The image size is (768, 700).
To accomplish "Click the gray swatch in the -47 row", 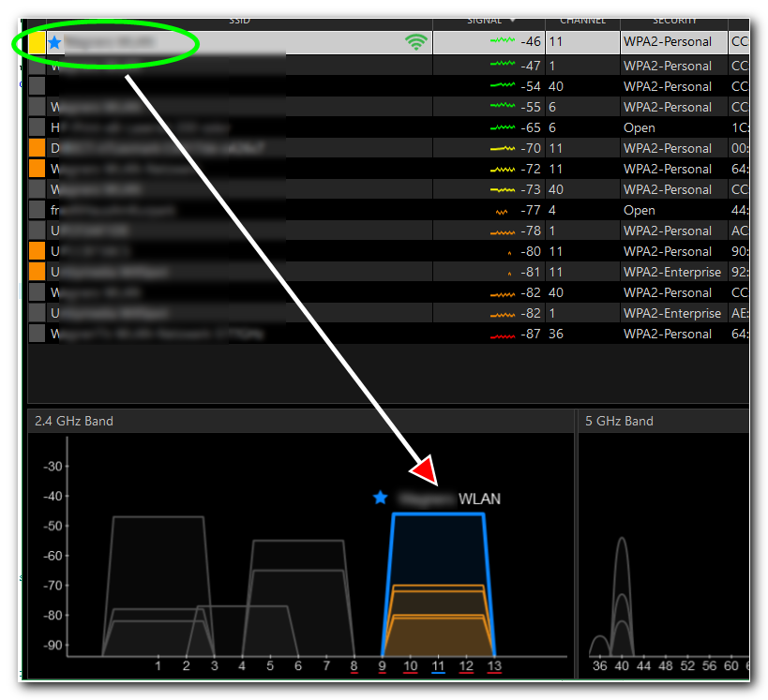I will (x=37, y=65).
